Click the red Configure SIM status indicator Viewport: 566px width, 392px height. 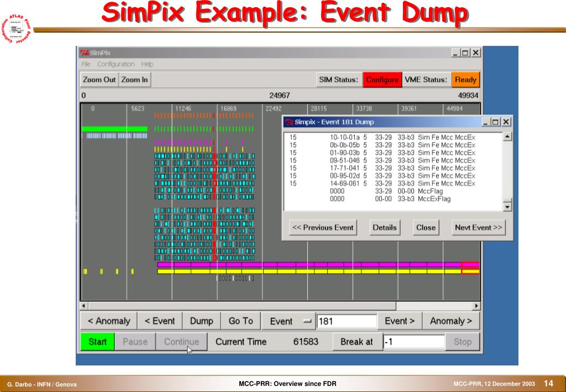click(382, 80)
